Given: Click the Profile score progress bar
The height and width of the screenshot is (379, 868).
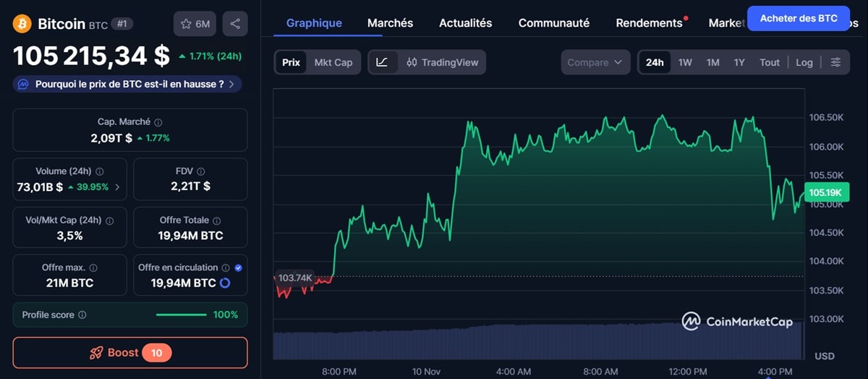Looking at the screenshot, I should (182, 315).
